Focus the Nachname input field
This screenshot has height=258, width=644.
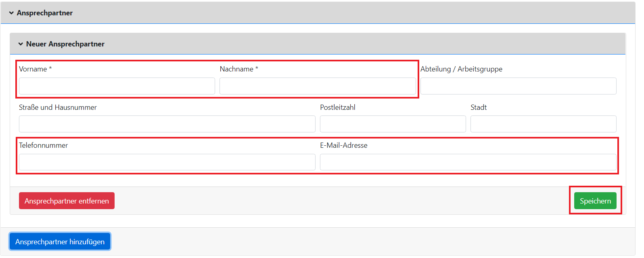[317, 86]
